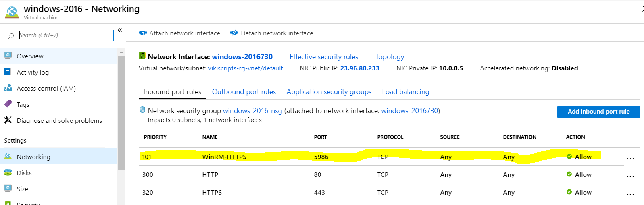Open Effective security rules

(x=324, y=57)
